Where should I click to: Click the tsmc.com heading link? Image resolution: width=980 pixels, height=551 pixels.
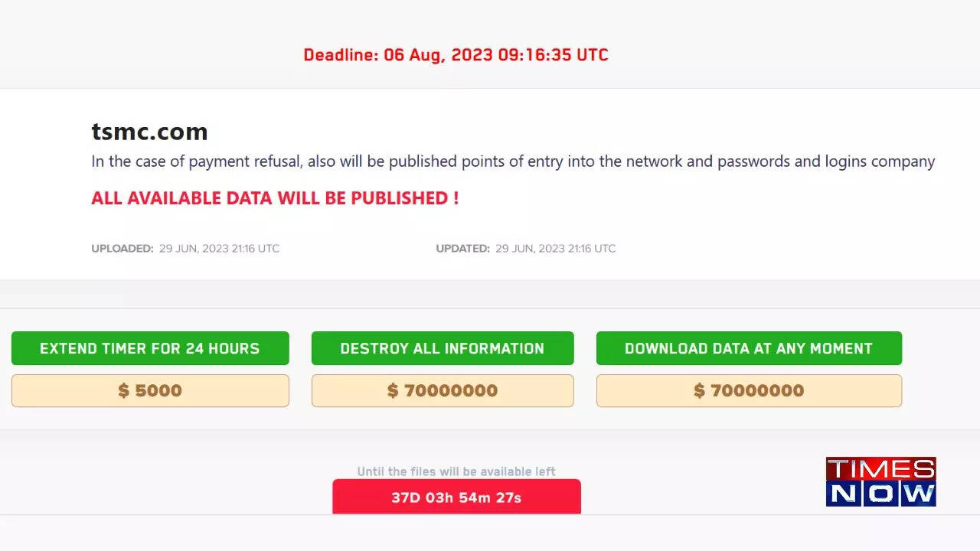pyautogui.click(x=149, y=132)
